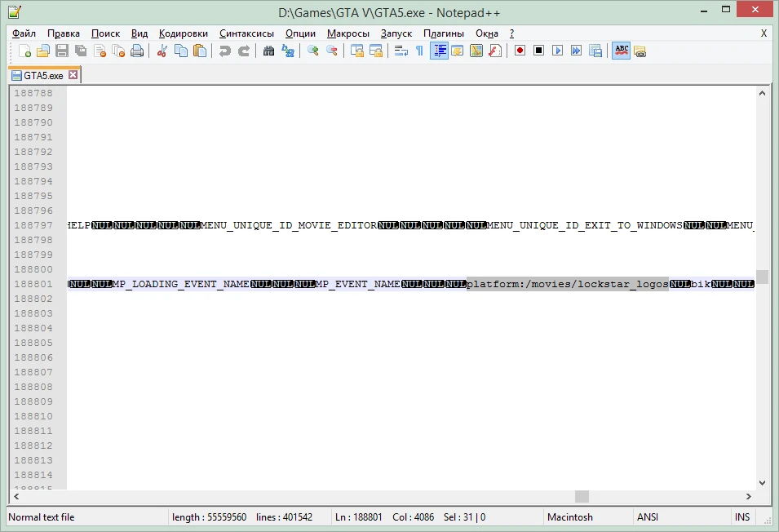Image resolution: width=779 pixels, height=532 pixels.
Task: Open the Файл menu
Action: pos(24,33)
